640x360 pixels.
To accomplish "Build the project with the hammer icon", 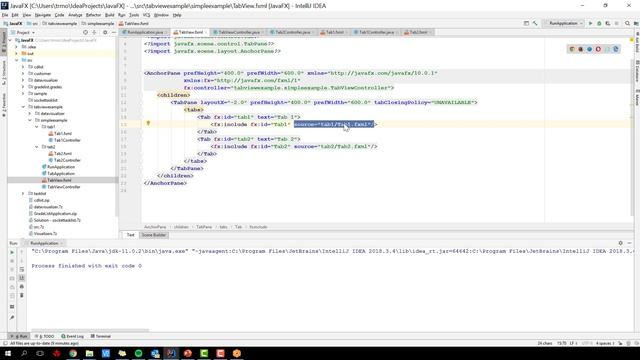I will click(x=535, y=24).
